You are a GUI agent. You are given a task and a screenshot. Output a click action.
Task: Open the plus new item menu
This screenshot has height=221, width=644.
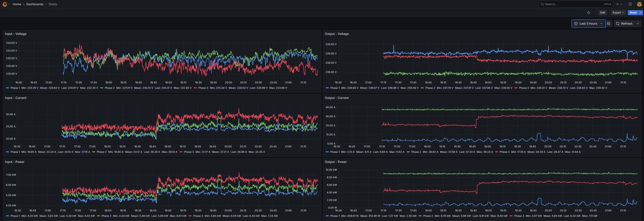tap(619, 4)
